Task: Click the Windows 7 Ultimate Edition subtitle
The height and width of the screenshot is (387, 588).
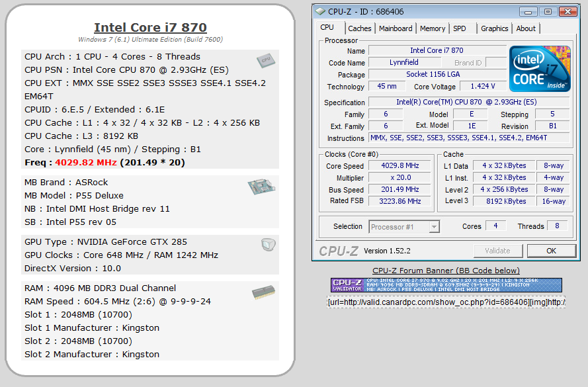Action: coord(150,40)
